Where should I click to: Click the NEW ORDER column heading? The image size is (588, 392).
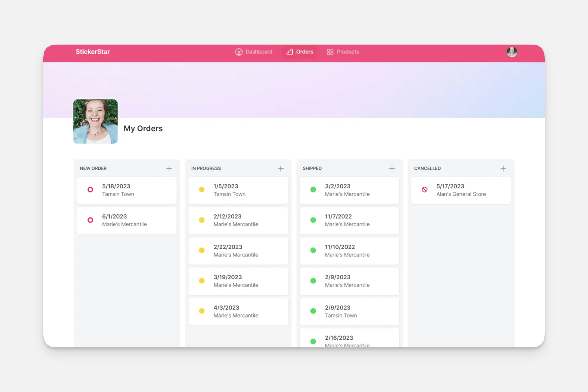[x=93, y=169]
